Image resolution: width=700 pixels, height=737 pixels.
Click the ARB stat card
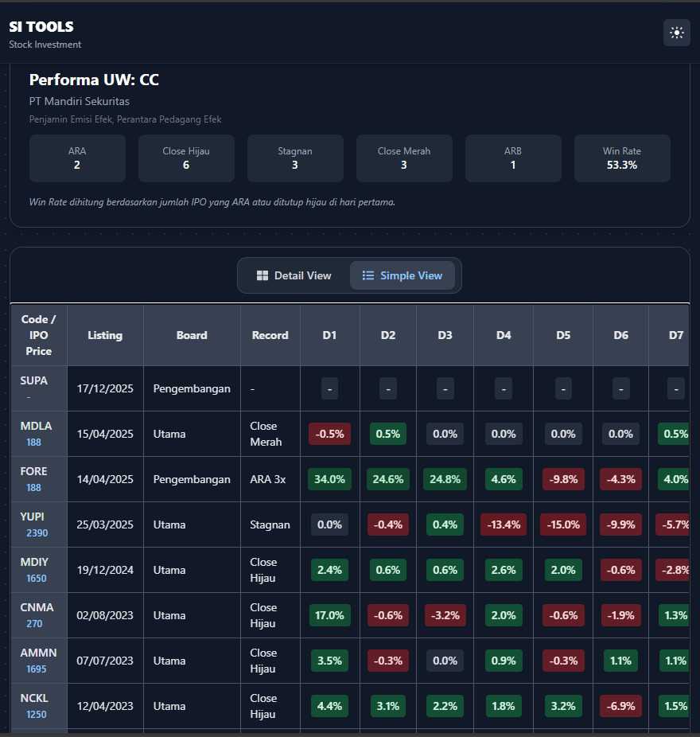click(513, 158)
